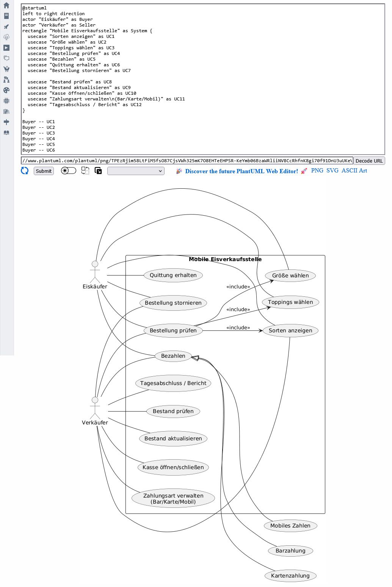Click the processor chip icon
Image resolution: width=392 pixels, height=587 pixels.
point(6,101)
